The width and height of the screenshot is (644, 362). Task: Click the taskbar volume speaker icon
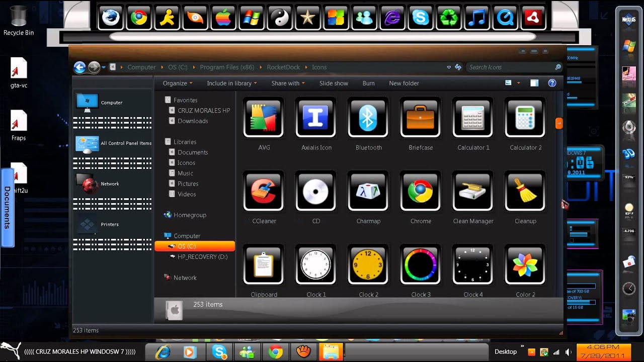click(569, 352)
